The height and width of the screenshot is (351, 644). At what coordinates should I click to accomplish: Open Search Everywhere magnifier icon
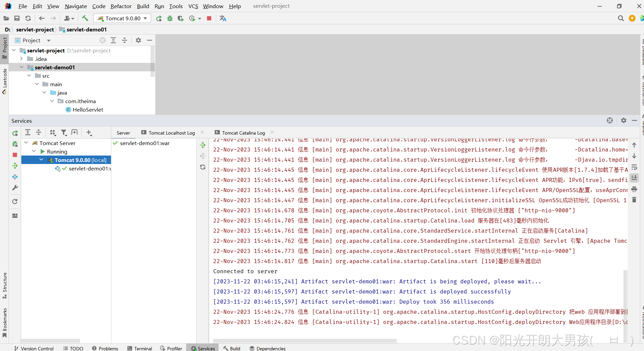point(621,18)
